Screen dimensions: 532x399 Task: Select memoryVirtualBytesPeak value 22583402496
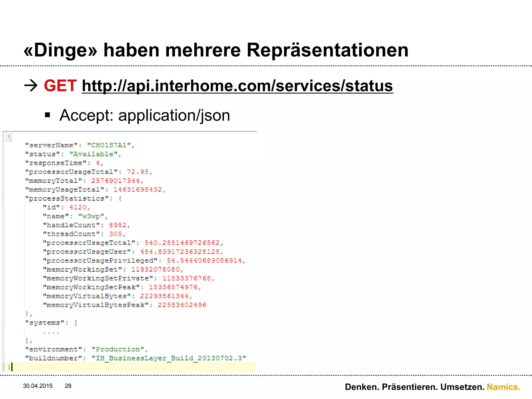[x=182, y=305]
